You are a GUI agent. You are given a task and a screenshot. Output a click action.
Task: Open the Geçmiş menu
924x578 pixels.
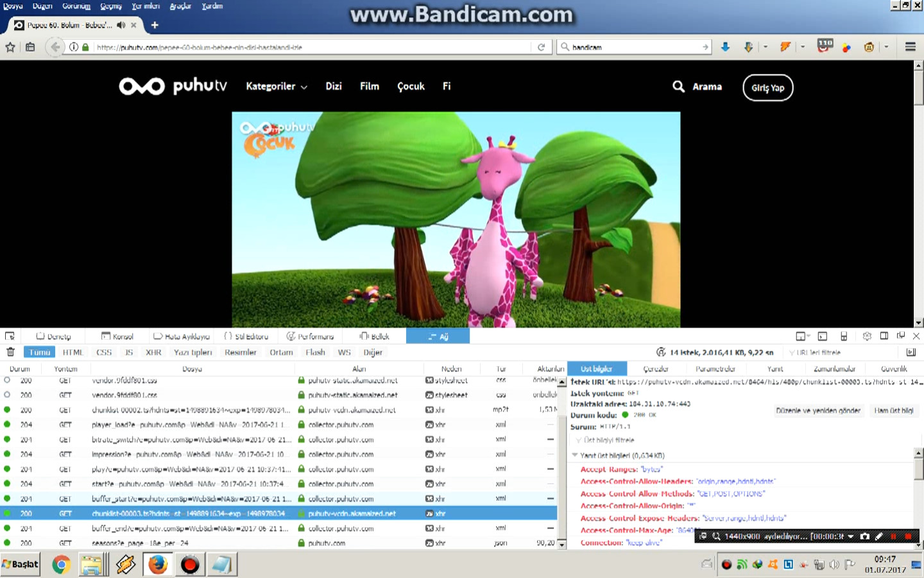point(111,6)
